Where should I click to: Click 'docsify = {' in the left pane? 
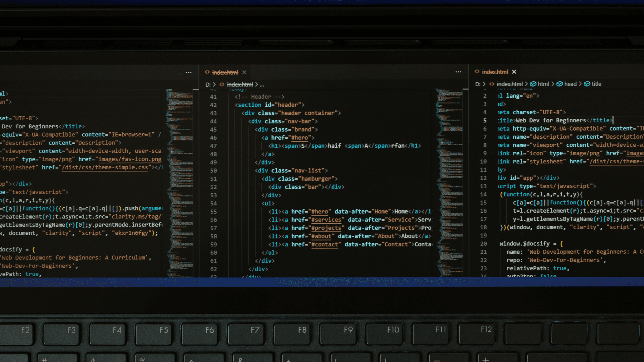point(18,249)
